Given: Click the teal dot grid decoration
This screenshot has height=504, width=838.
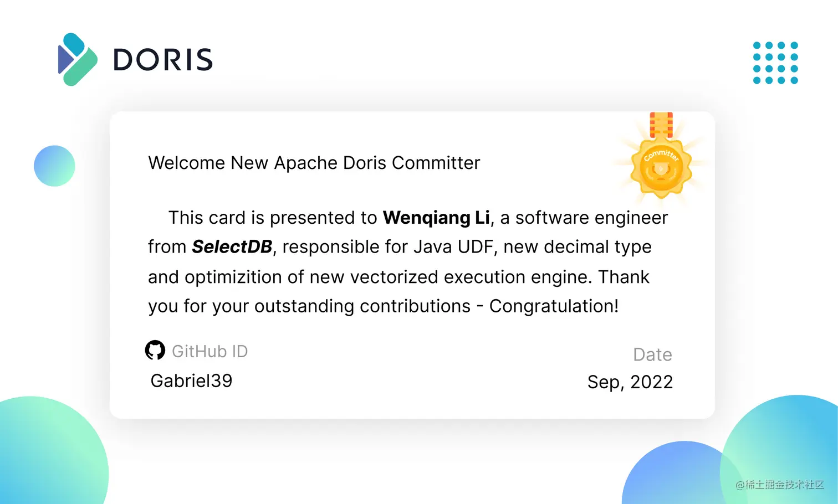Looking at the screenshot, I should pyautogui.click(x=775, y=63).
